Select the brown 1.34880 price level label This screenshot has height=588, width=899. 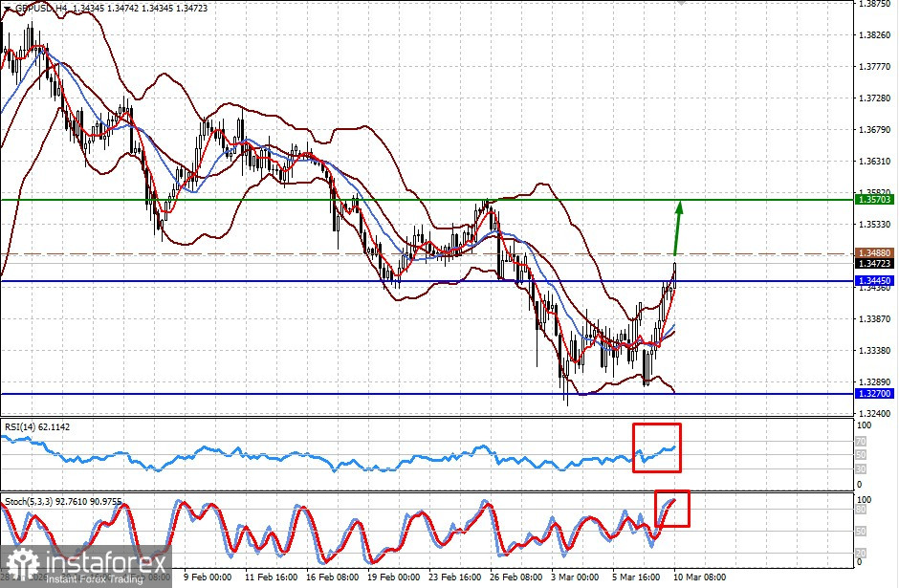click(x=874, y=252)
